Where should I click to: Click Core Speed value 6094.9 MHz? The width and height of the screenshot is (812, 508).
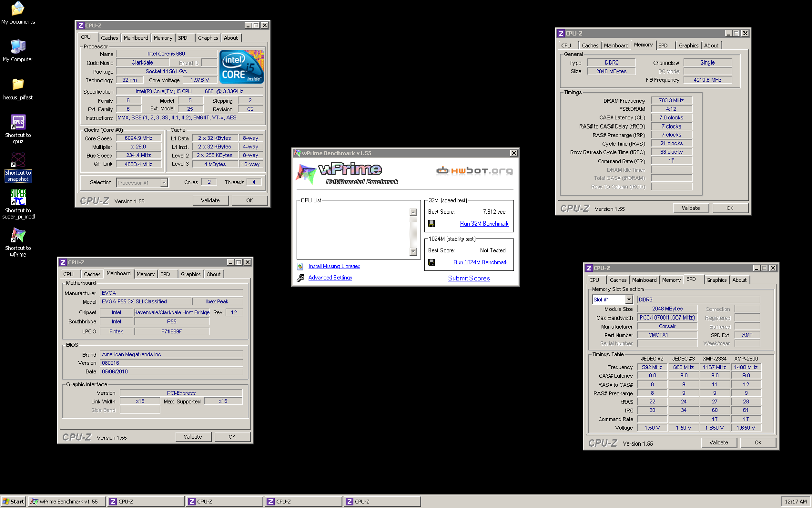[x=139, y=138]
